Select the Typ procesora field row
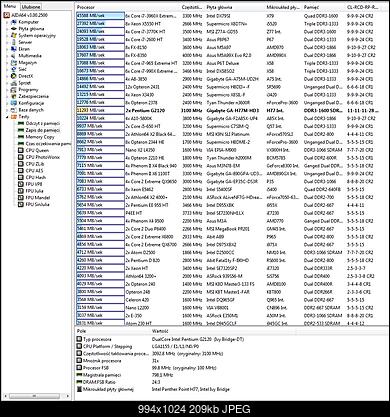390x417 pixels. click(231, 339)
